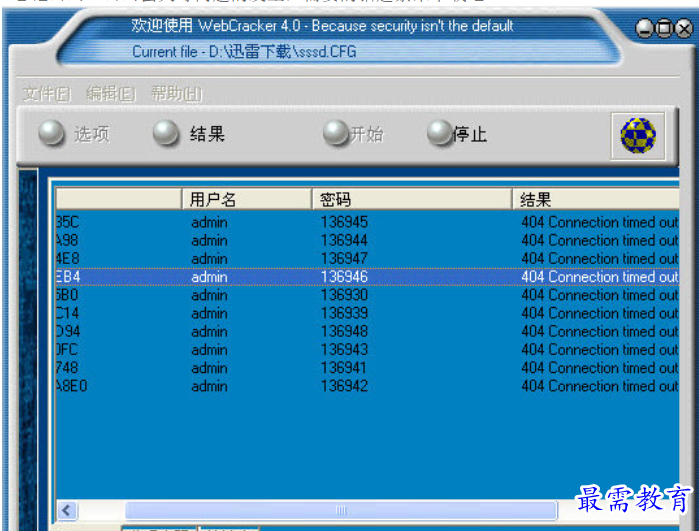Click the checkered globe logo icon

(638, 136)
